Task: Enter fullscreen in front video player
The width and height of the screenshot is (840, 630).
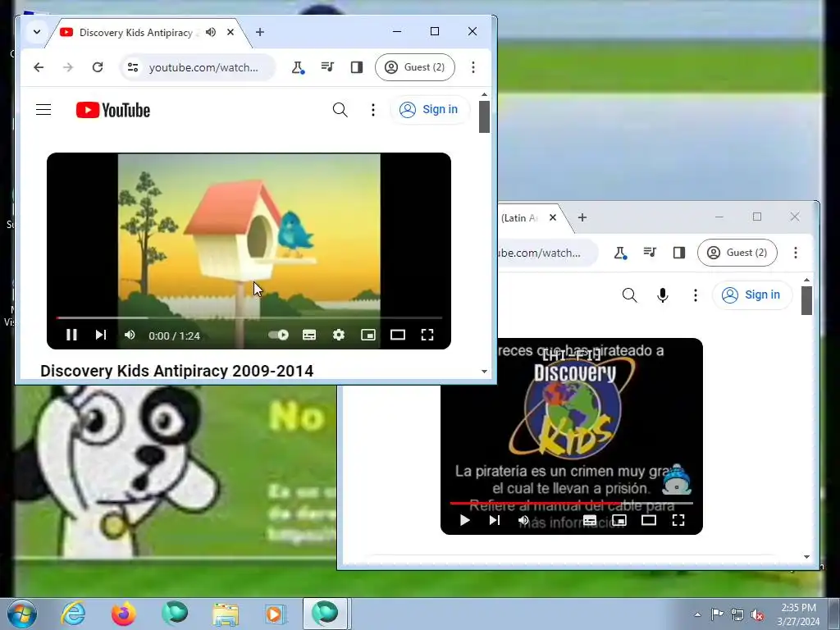Action: tap(427, 335)
